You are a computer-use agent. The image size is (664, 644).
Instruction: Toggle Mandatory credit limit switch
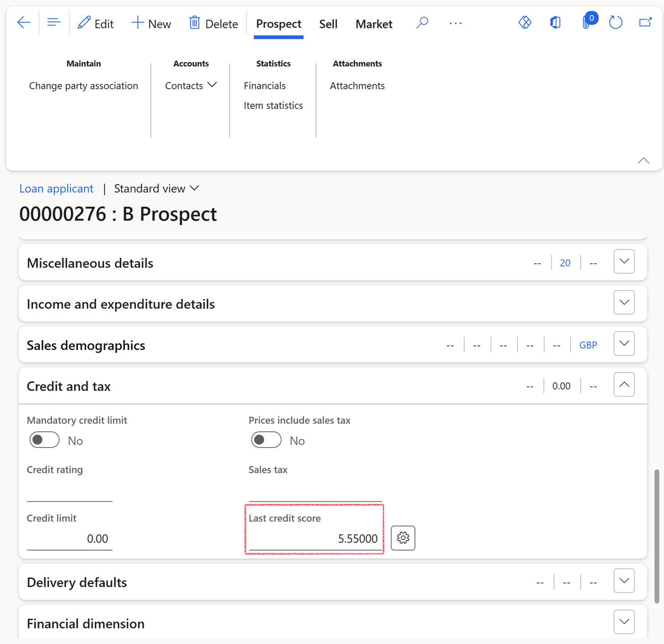(44, 440)
